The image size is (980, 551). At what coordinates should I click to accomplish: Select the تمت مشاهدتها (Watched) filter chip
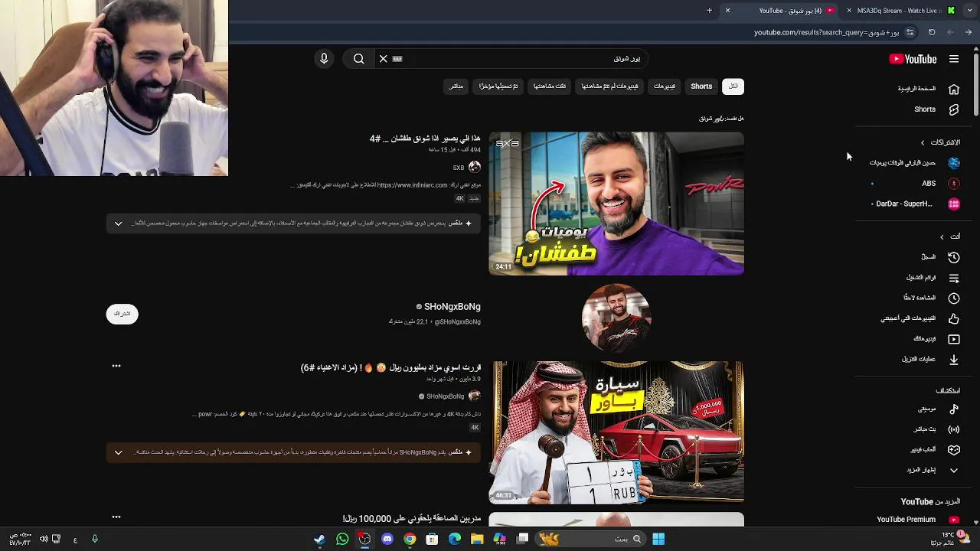tap(550, 86)
